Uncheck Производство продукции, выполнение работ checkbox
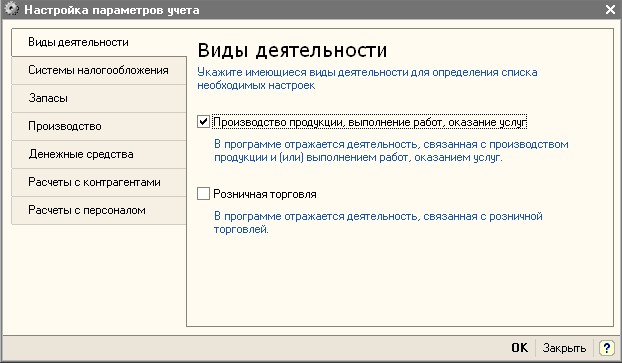 [203, 122]
